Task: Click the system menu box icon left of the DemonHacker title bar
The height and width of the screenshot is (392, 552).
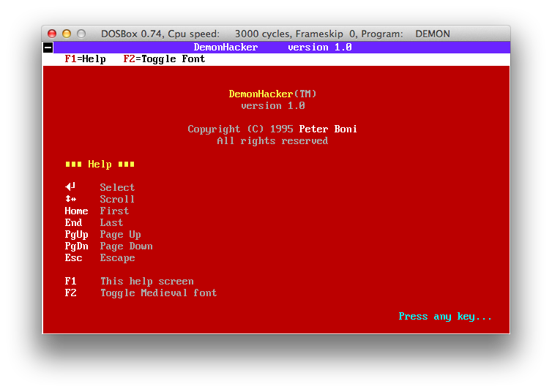Action: pos(48,47)
